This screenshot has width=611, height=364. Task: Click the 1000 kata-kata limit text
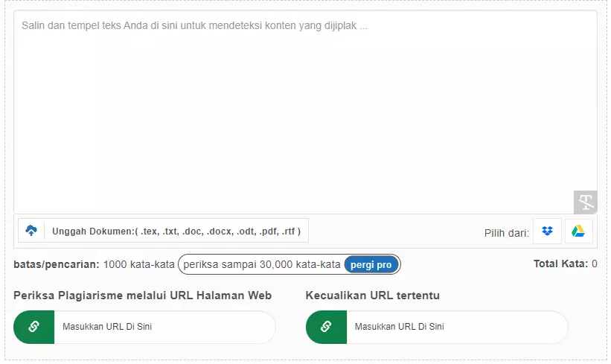(138, 264)
